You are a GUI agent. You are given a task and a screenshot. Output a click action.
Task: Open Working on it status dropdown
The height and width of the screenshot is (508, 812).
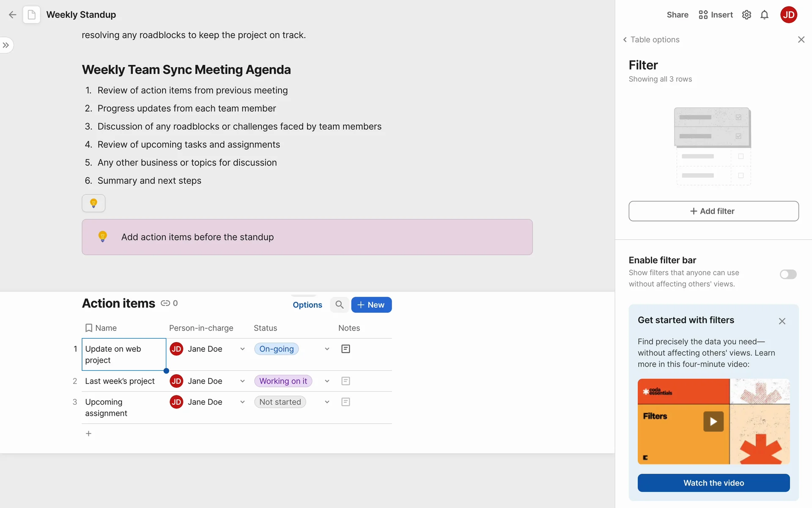[x=327, y=381]
